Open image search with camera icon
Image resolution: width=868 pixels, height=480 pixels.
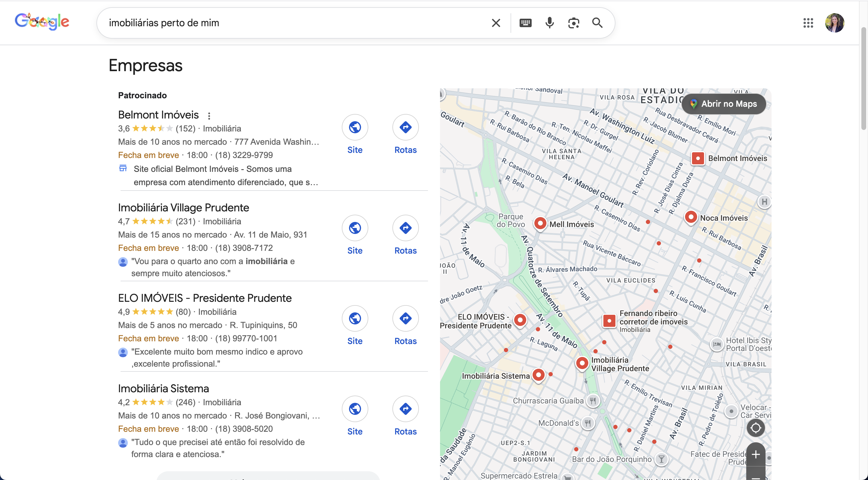point(573,23)
